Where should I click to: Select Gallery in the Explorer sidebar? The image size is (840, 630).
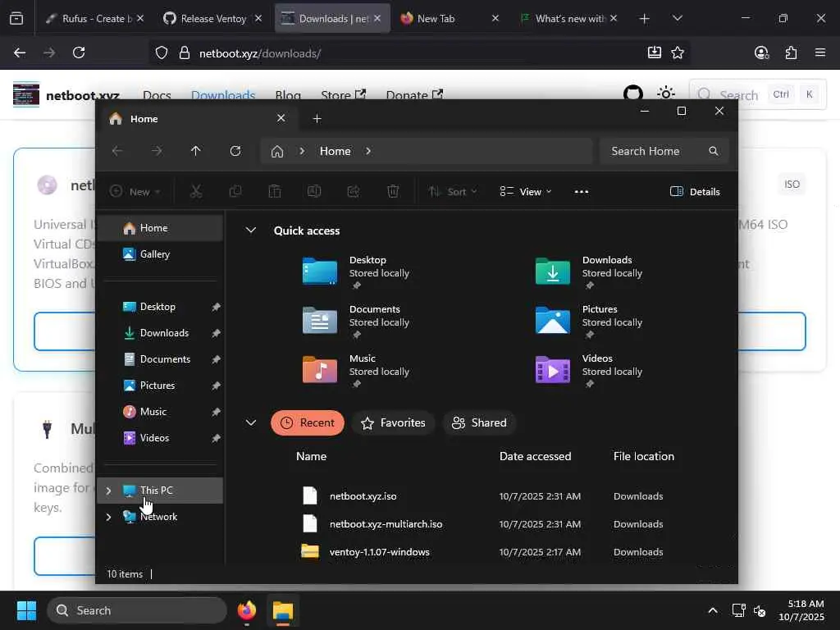point(161,254)
